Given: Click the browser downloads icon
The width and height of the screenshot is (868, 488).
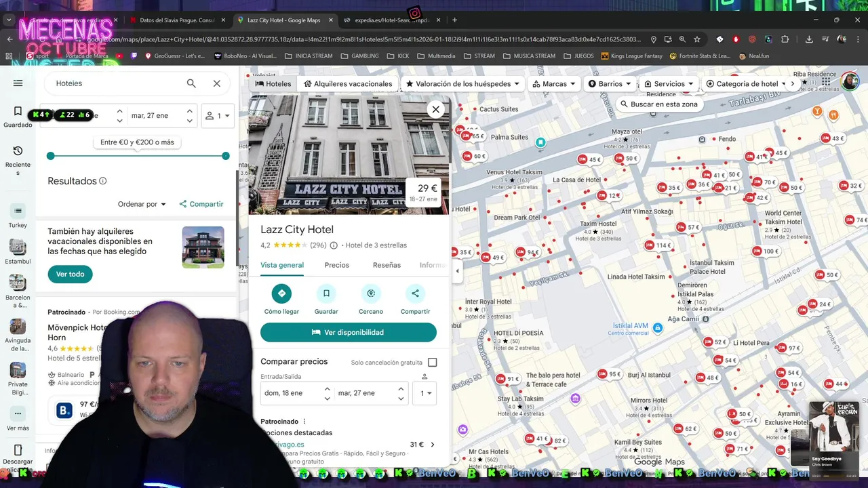Looking at the screenshot, I should tap(809, 39).
